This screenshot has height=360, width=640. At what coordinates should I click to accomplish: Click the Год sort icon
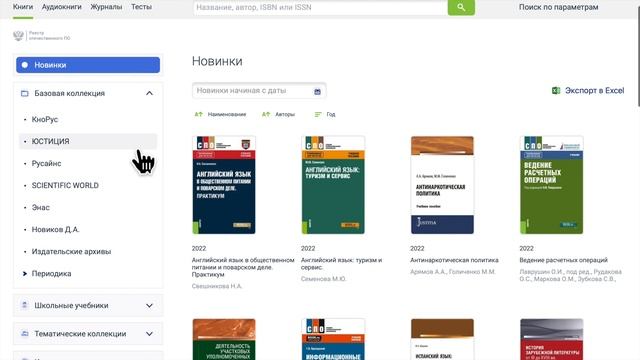coord(318,114)
